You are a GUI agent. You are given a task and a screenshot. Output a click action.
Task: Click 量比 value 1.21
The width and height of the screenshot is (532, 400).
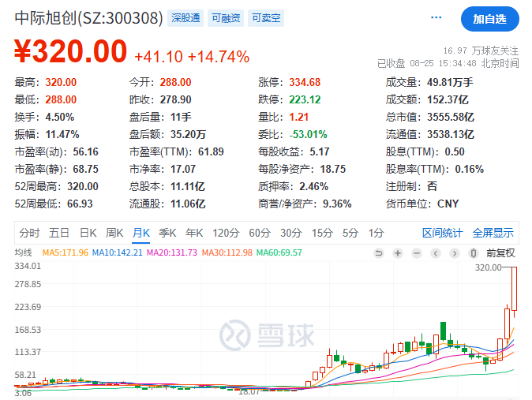tap(298, 118)
